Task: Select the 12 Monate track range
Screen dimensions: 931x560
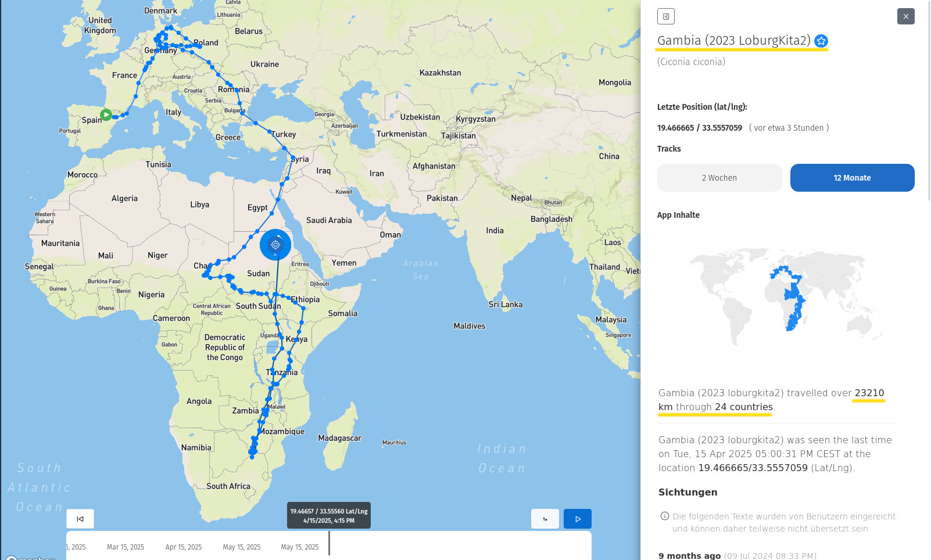Action: [x=852, y=178]
